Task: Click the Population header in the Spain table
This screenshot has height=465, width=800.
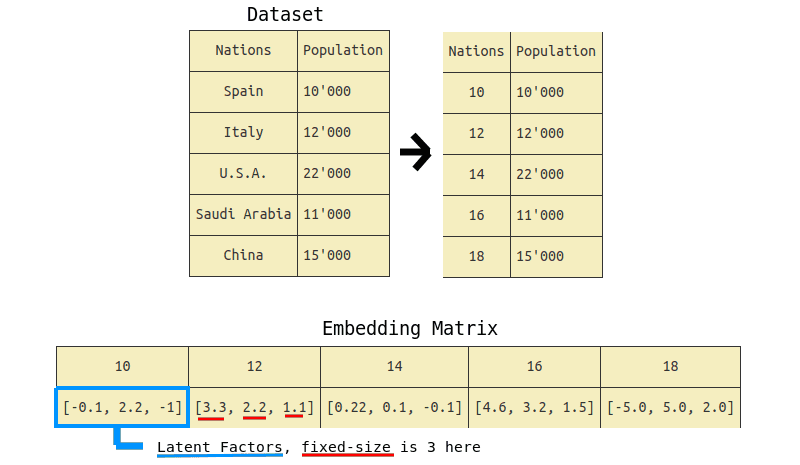Action: pyautogui.click(x=343, y=51)
